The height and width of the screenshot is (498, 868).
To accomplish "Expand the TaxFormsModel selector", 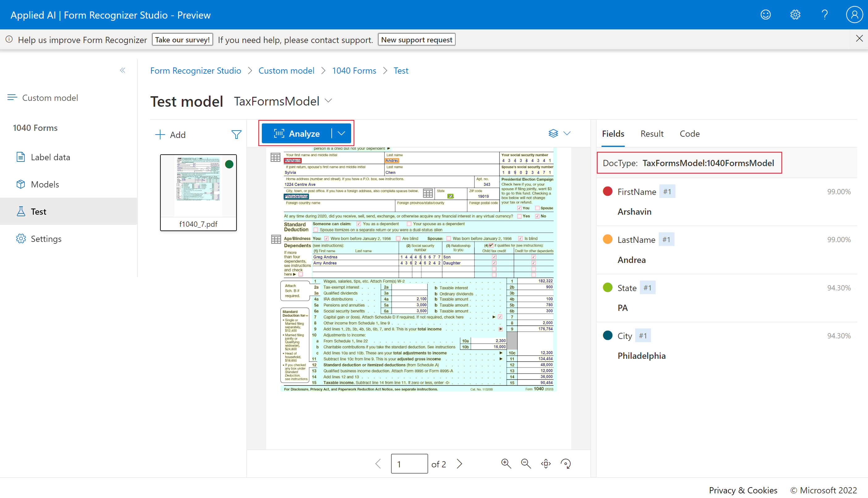I will (328, 101).
